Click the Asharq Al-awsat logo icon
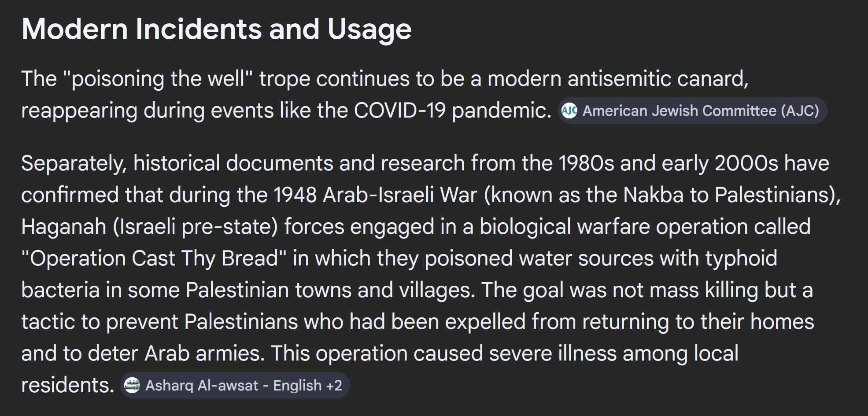Viewport: 868px width, 416px height. [x=132, y=385]
